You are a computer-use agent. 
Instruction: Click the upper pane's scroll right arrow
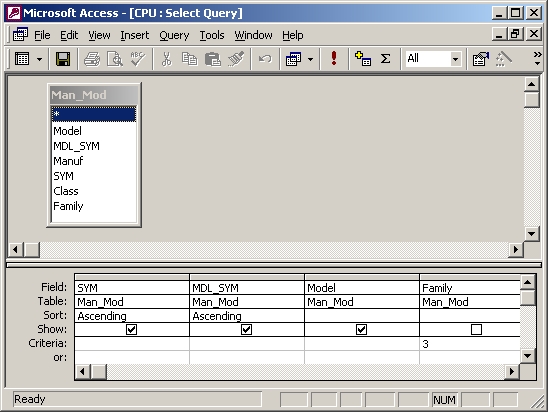515,250
